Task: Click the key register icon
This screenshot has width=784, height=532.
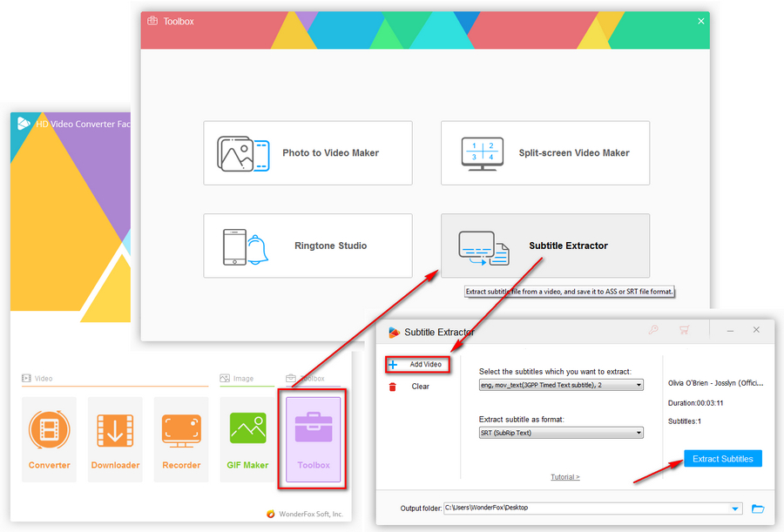Action: tap(653, 329)
